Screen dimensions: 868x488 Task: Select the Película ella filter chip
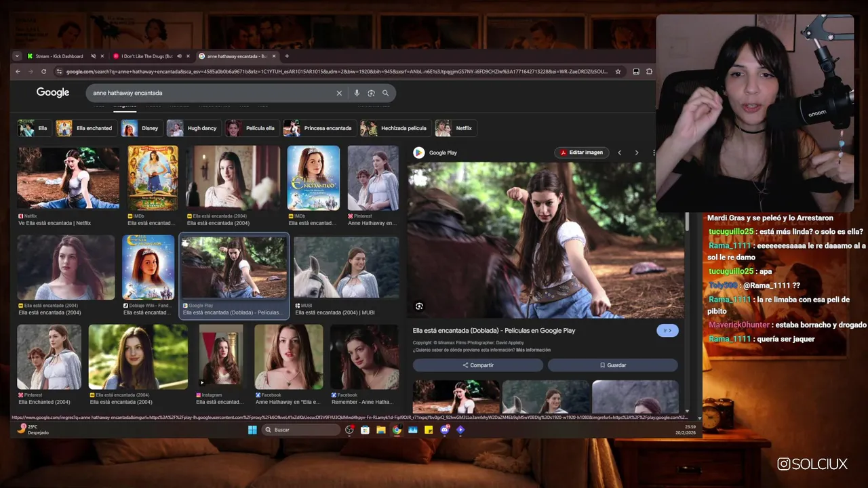coord(252,128)
